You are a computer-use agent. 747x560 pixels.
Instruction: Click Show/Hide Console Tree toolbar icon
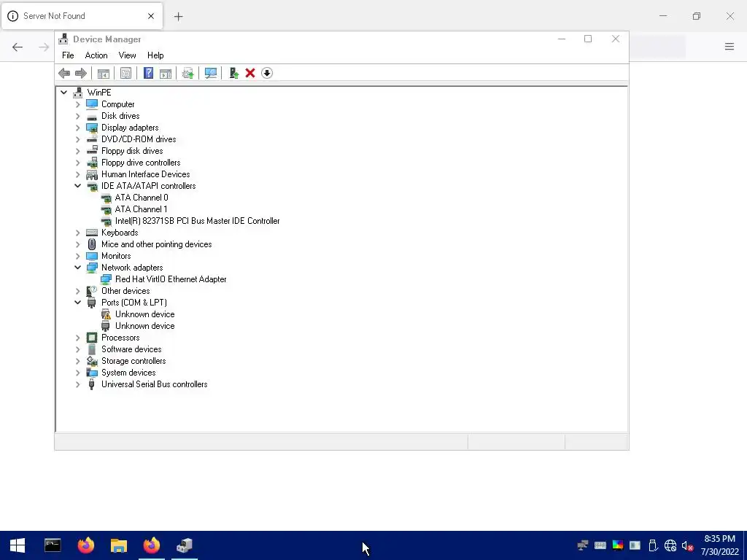tap(104, 74)
